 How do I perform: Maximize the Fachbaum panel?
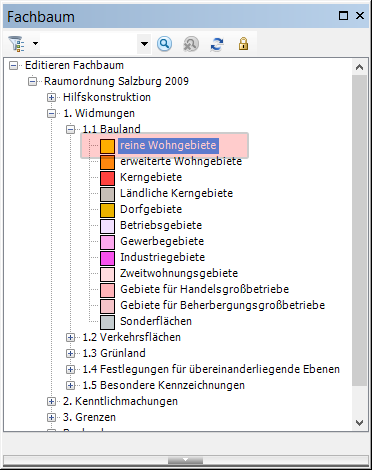point(343,16)
